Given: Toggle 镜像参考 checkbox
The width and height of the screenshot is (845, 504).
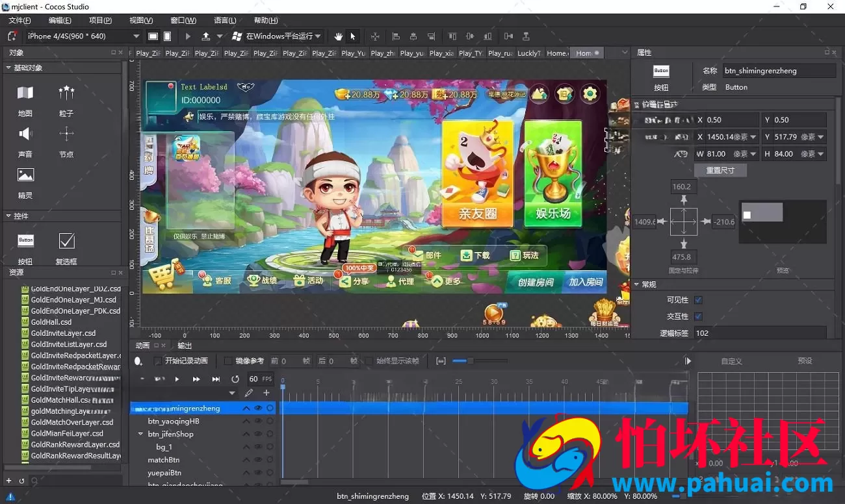Looking at the screenshot, I should coord(227,360).
